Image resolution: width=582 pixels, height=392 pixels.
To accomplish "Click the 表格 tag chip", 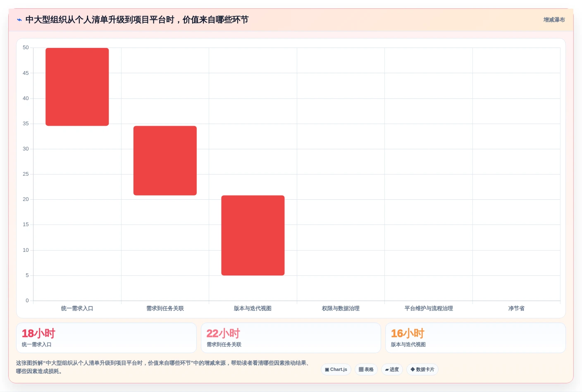I will click(x=366, y=370).
